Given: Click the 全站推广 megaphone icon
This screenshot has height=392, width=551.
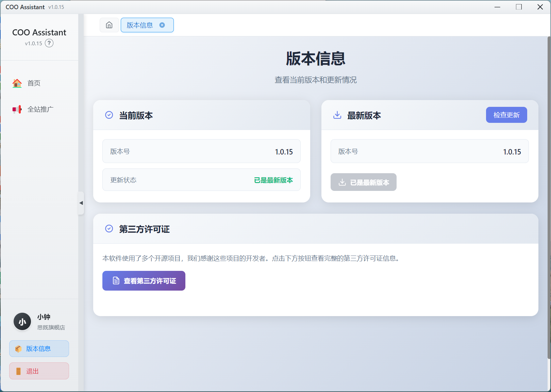Looking at the screenshot, I should pyautogui.click(x=17, y=109).
